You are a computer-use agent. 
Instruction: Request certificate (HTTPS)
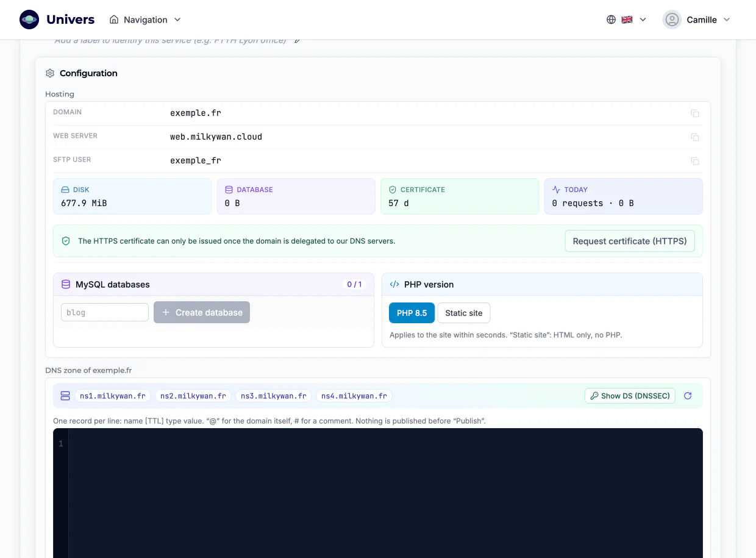point(630,241)
